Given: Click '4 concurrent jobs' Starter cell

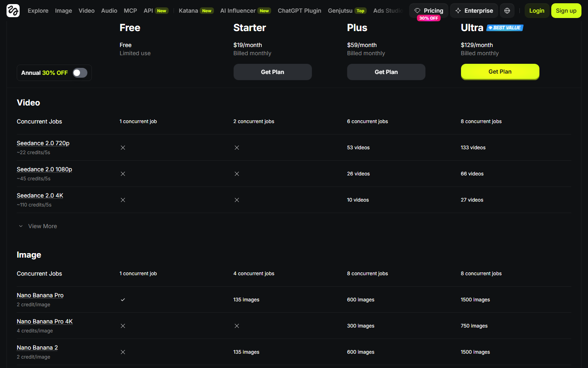Looking at the screenshot, I should (254, 274).
